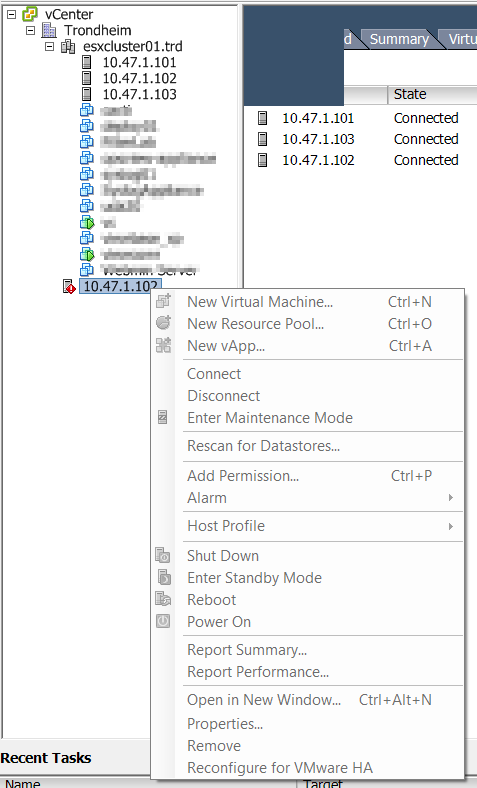477x788 pixels.
Task: Switch to the Summary tab
Action: [x=399, y=39]
